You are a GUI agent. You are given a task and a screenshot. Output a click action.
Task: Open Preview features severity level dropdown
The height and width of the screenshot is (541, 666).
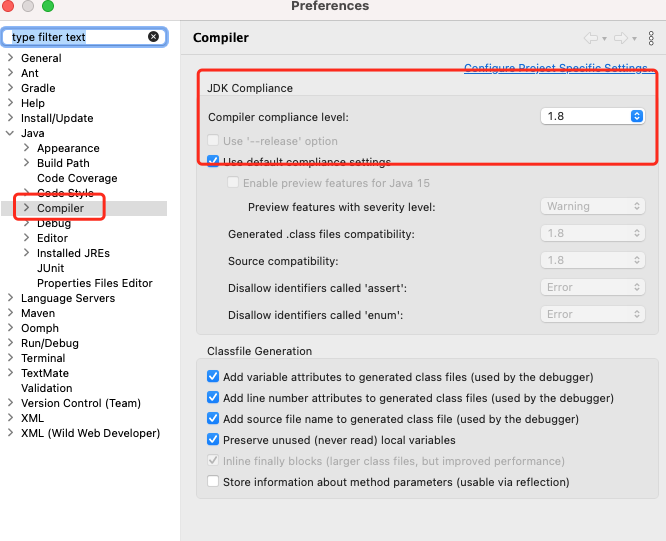593,206
